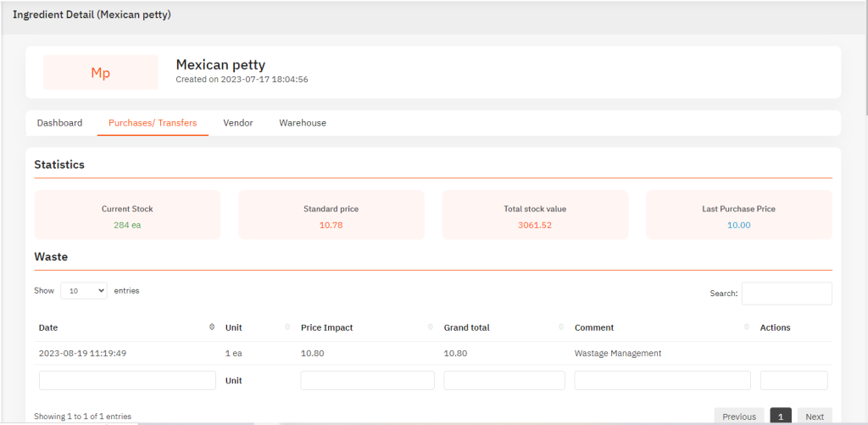The image size is (868, 425).
Task: Click the Actions column filter box
Action: (x=793, y=381)
